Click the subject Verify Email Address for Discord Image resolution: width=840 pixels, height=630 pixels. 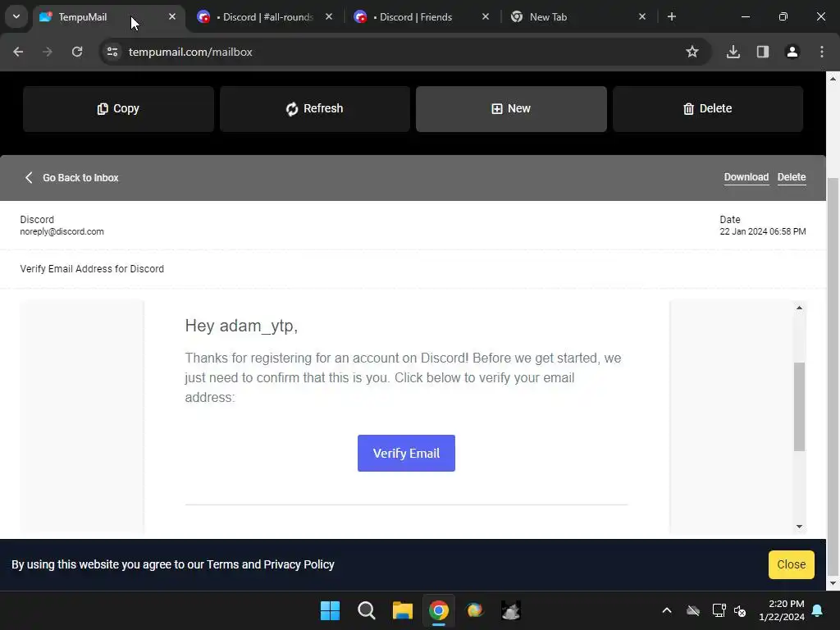[x=92, y=269]
